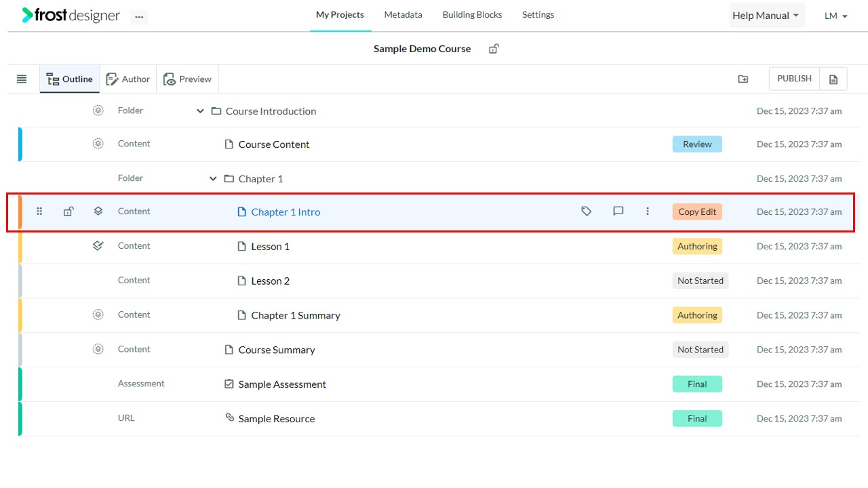
Task: Collapse the Course Introduction folder
Action: pos(200,111)
